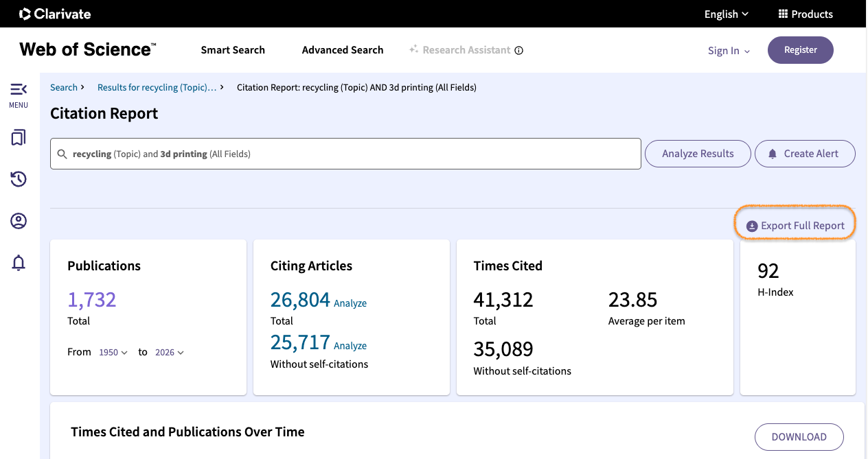This screenshot has width=868, height=459.
Task: Click the Register button
Action: click(x=801, y=50)
